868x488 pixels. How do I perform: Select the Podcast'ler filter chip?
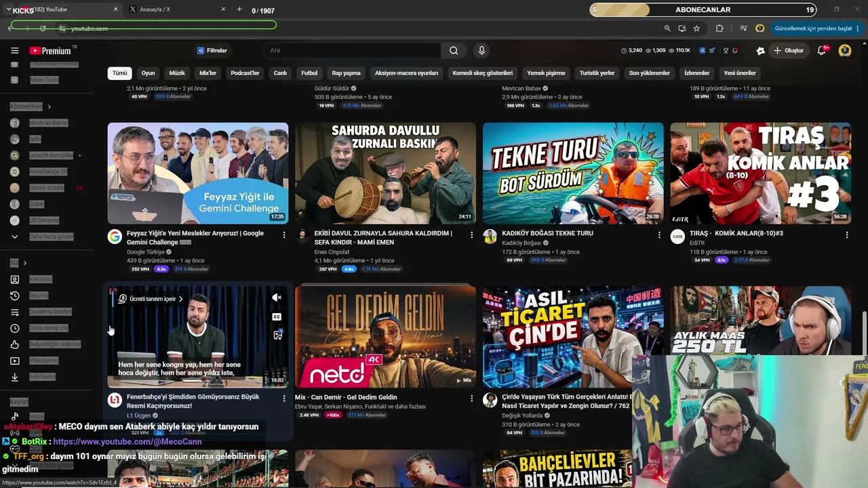tap(245, 73)
